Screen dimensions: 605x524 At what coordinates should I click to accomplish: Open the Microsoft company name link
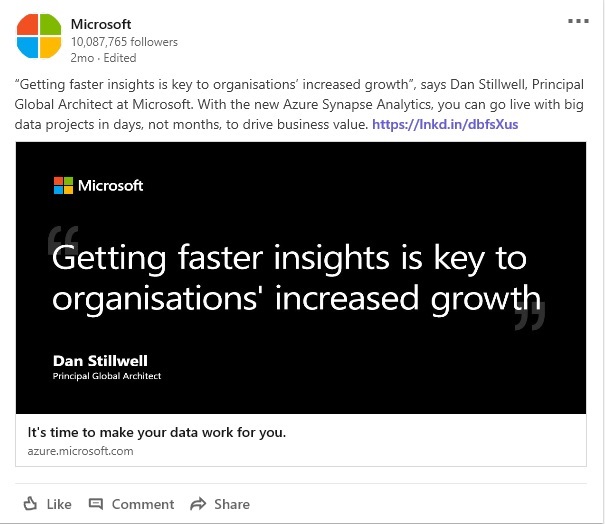(x=101, y=24)
